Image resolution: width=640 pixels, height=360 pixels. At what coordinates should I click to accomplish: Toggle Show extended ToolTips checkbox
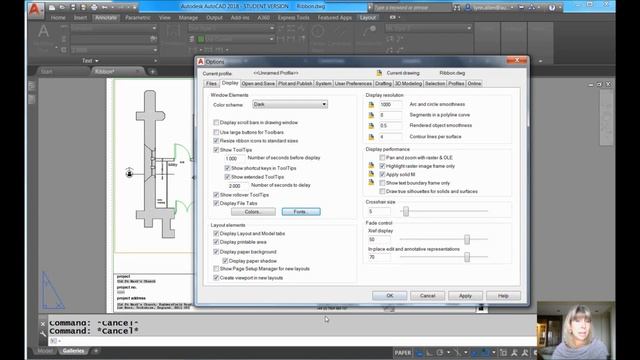point(227,177)
